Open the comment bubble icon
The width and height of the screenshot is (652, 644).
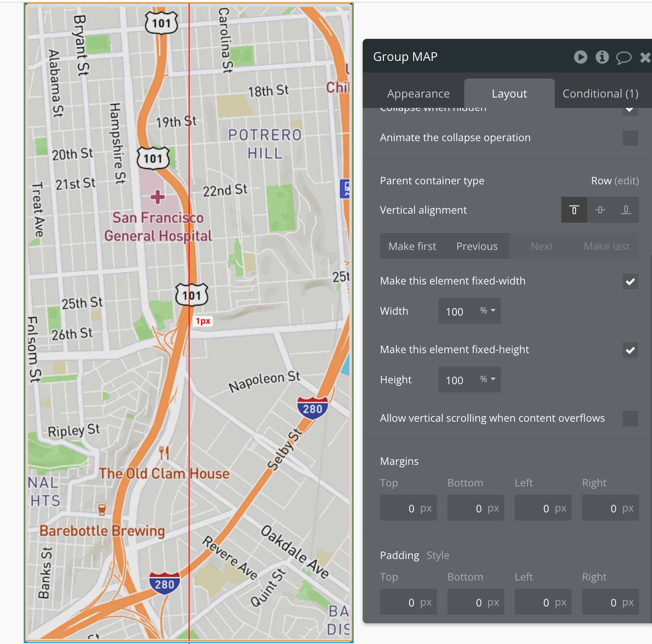624,57
